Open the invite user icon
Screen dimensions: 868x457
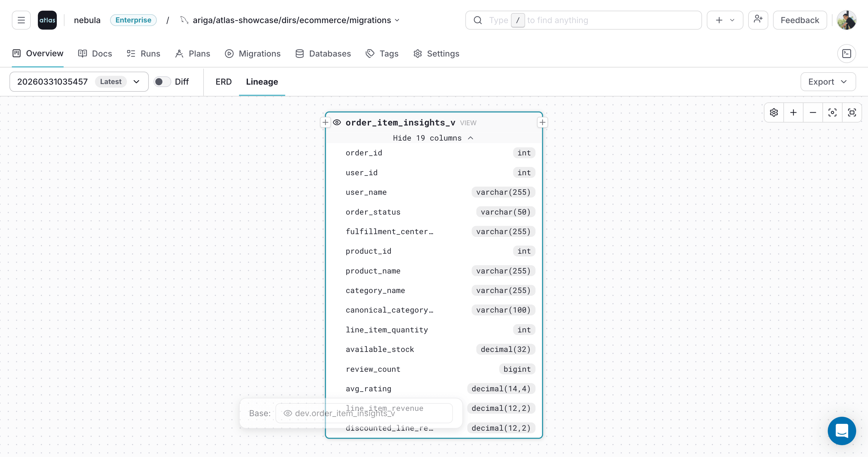(758, 20)
